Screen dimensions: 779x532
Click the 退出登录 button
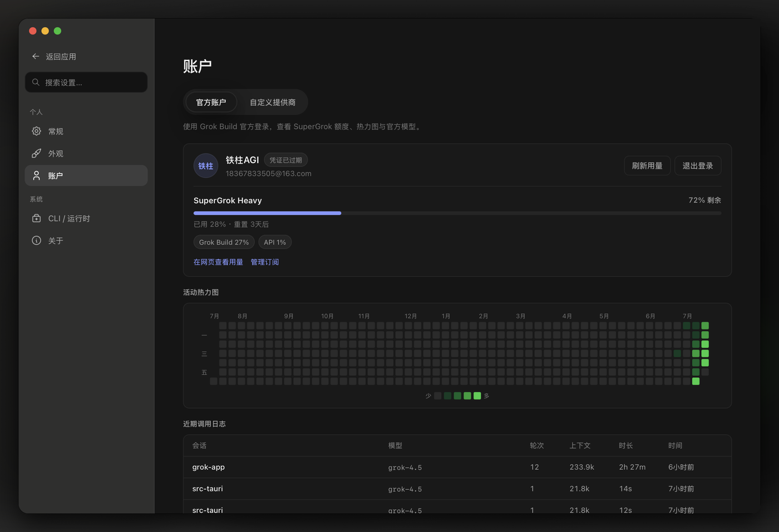pos(698,166)
